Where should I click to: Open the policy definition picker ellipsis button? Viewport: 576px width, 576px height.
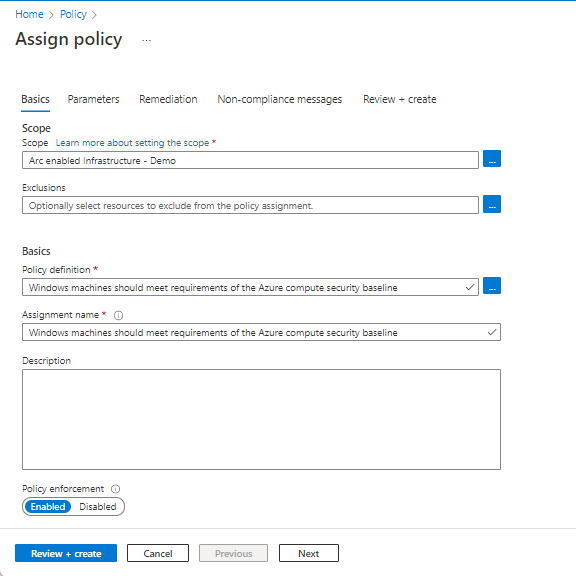pyautogui.click(x=492, y=286)
